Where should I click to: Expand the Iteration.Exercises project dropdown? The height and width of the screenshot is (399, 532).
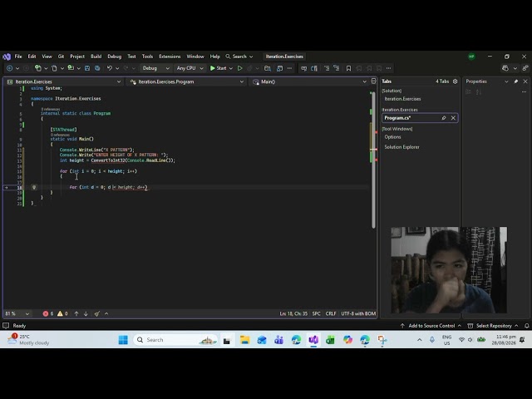pyautogui.click(x=119, y=81)
